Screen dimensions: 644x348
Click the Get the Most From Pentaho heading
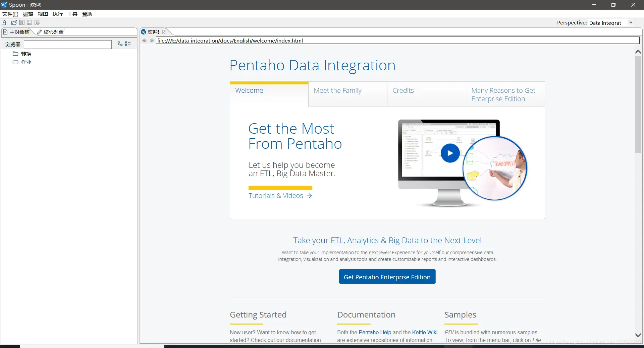[295, 136]
